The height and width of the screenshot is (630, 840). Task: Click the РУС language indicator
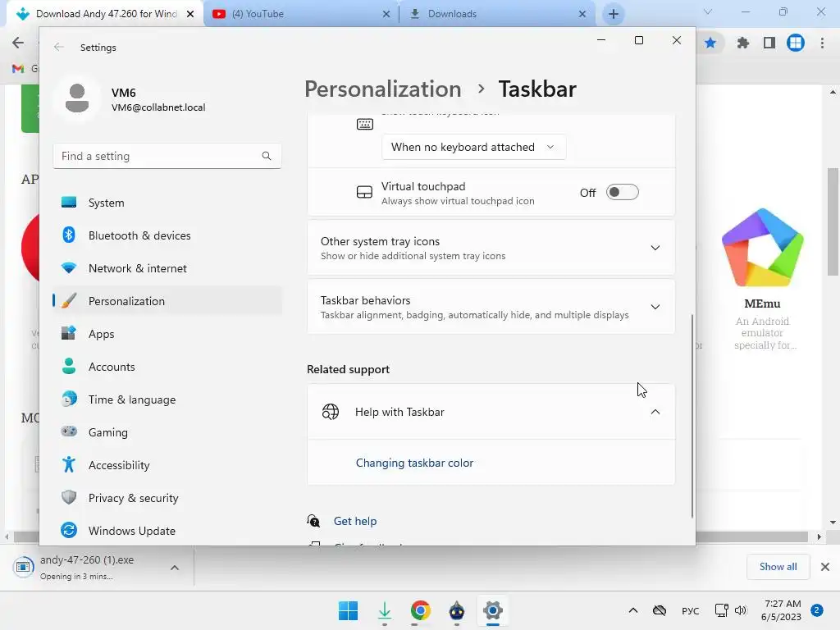coord(690,610)
